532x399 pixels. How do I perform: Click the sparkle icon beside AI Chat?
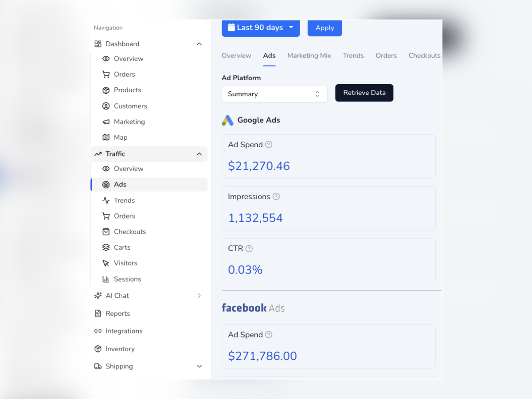98,296
